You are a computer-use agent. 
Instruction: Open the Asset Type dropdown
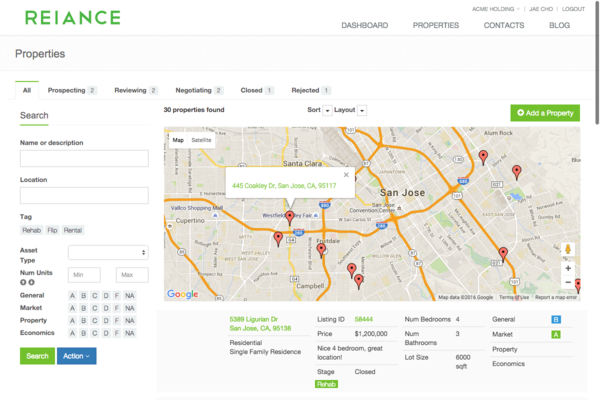[108, 252]
